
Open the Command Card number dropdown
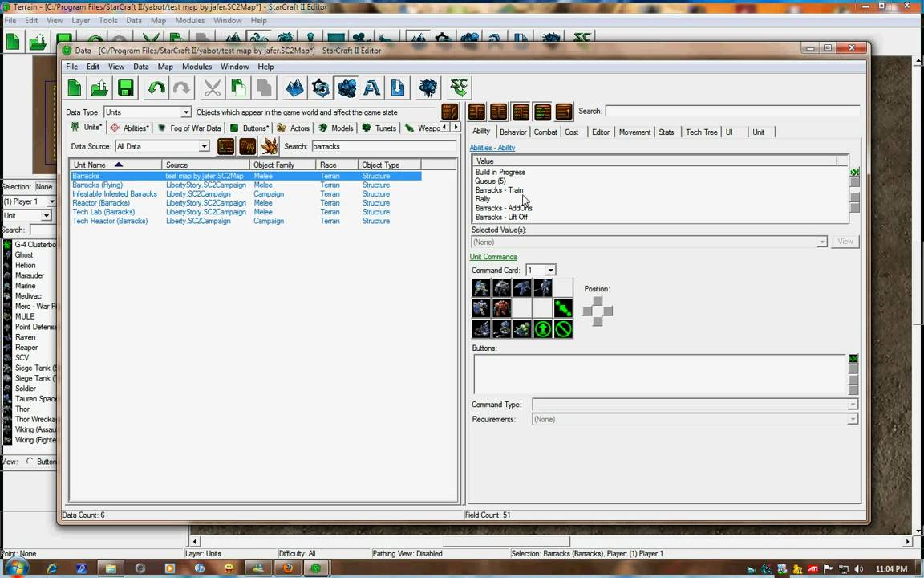pyautogui.click(x=541, y=270)
